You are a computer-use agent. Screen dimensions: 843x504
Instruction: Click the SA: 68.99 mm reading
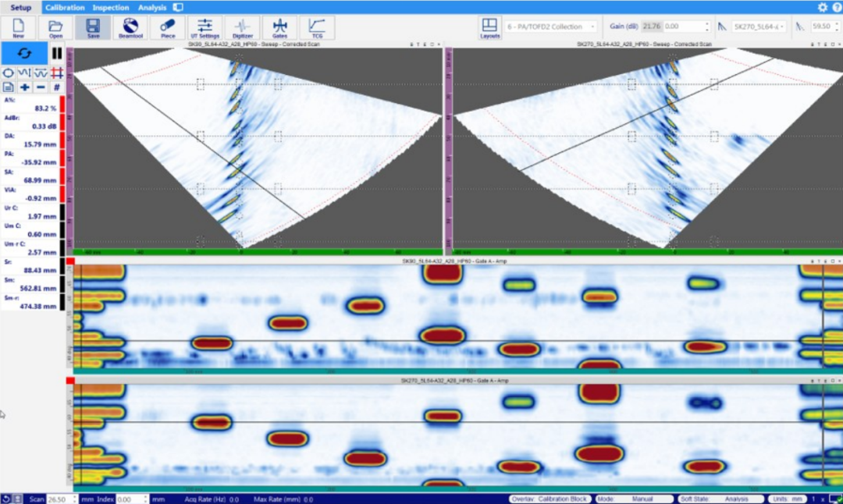click(30, 176)
